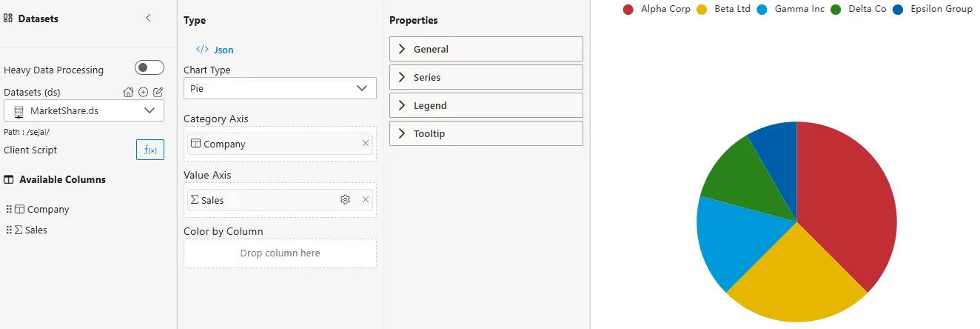Image resolution: width=980 pixels, height=329 pixels.
Task: Open the MarketShare.ds dataset dropdown
Action: pos(84,110)
